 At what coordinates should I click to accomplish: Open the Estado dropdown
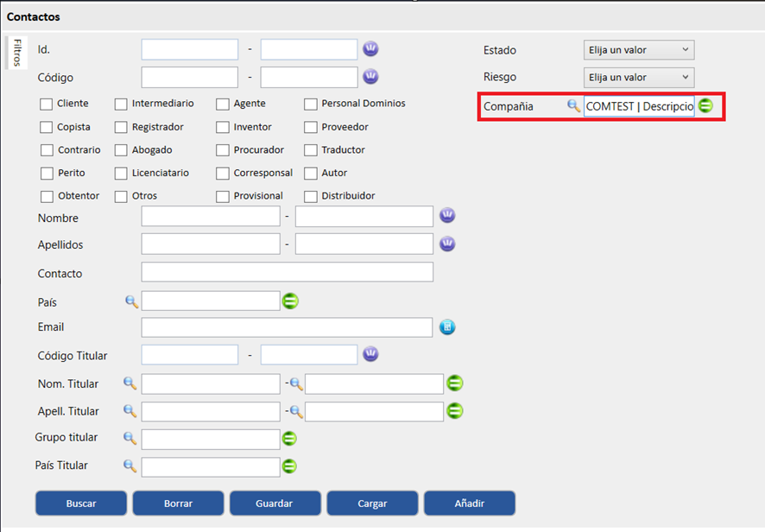[639, 50]
